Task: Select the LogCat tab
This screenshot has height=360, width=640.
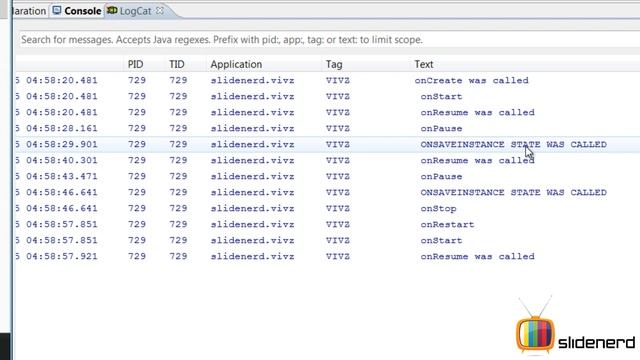Action: pos(136,11)
